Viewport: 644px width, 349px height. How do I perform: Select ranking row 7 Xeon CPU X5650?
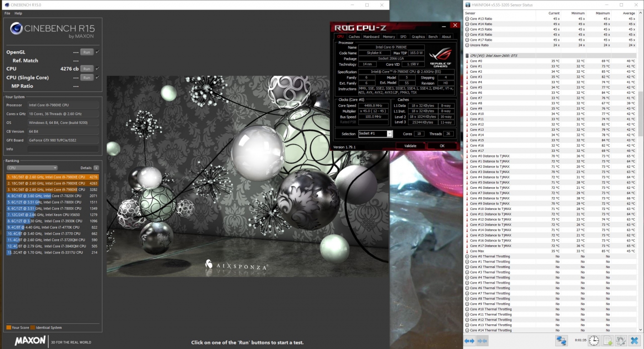tap(53, 215)
